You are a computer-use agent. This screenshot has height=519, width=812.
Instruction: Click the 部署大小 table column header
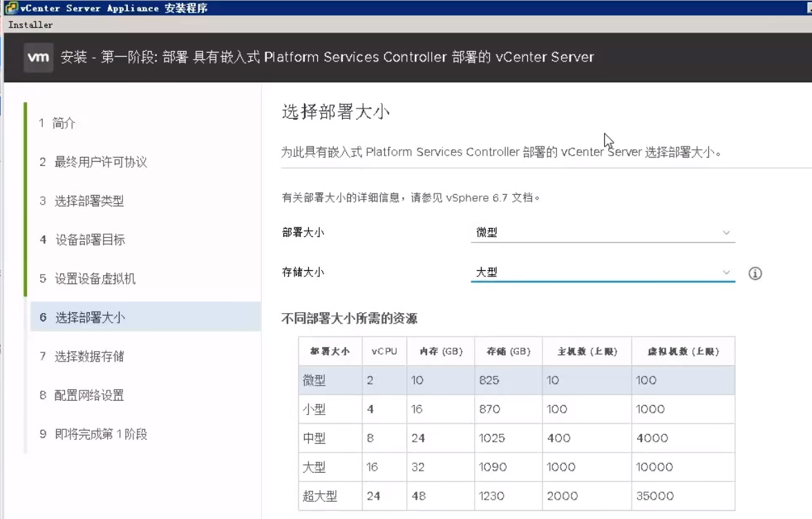[x=330, y=352]
